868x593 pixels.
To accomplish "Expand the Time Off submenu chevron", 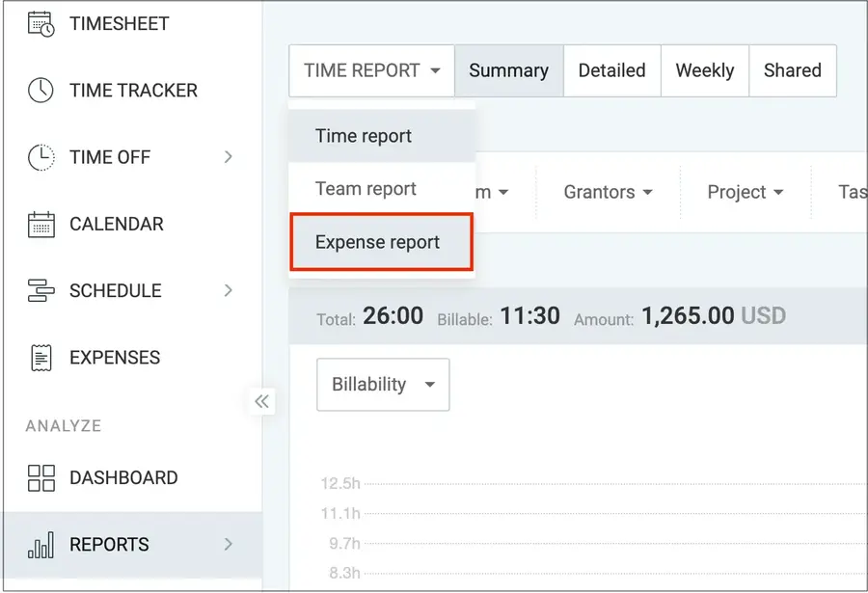I will (x=229, y=156).
